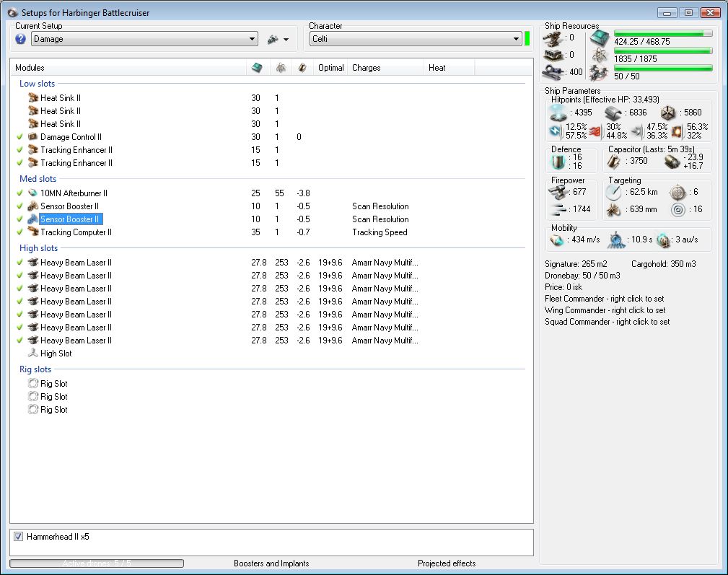This screenshot has height=575, width=728.
Task: Click Tracking Speed charge of Tracking Computer II
Action: point(380,232)
